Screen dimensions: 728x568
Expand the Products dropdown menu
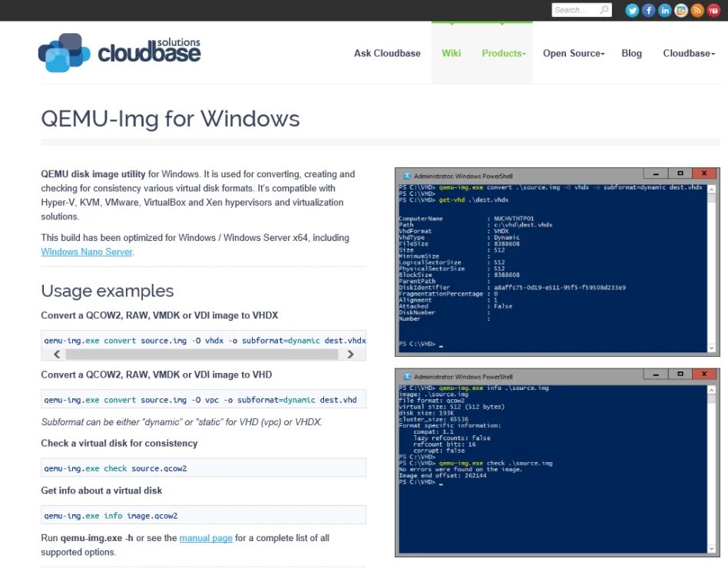pyautogui.click(x=504, y=54)
